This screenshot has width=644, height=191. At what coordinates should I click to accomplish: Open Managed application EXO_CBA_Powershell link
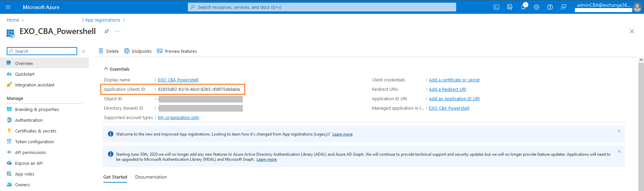[x=449, y=108]
